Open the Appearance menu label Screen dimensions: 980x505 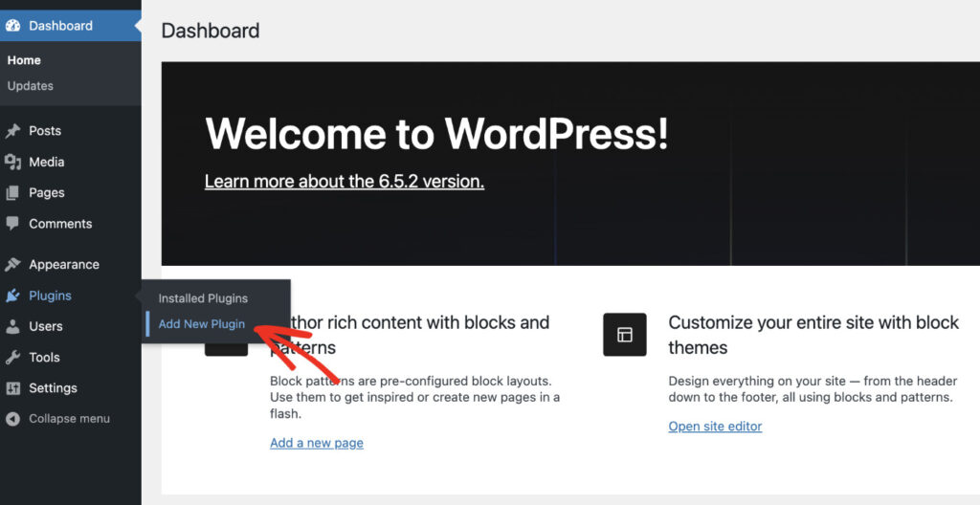point(64,264)
